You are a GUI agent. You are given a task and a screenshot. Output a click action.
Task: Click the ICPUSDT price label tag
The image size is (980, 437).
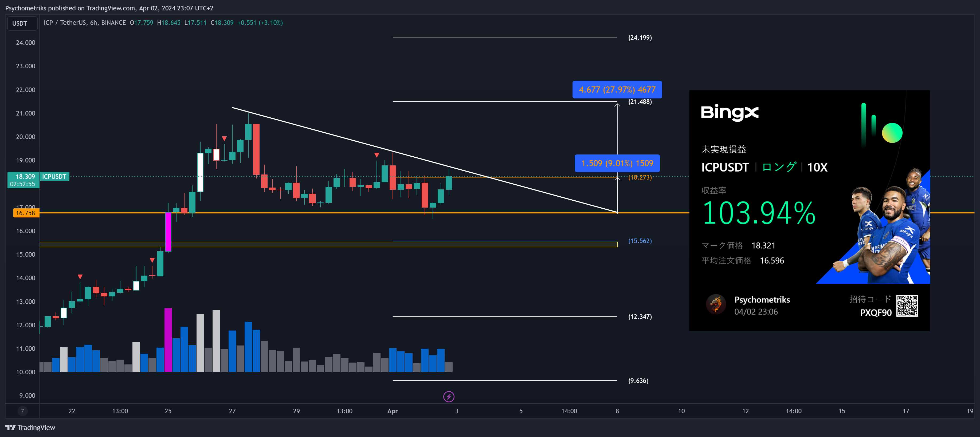[54, 176]
